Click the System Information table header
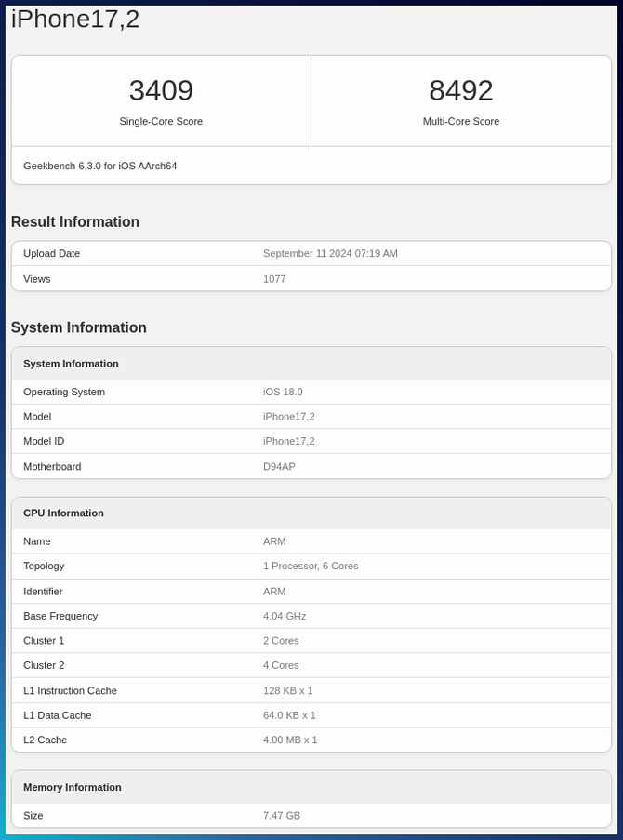 (71, 364)
